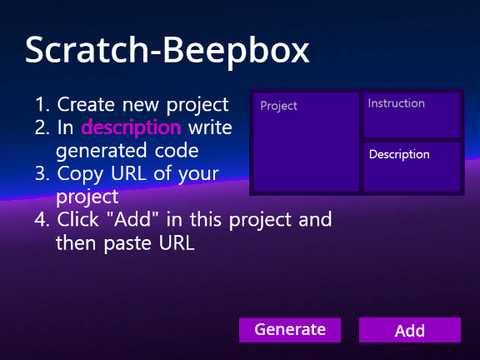Click the text "generated code"
This screenshot has height=360, width=480.
point(127,151)
